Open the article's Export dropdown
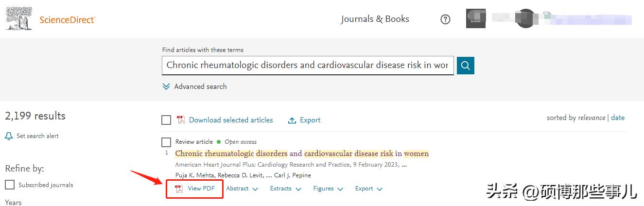 [x=368, y=189]
